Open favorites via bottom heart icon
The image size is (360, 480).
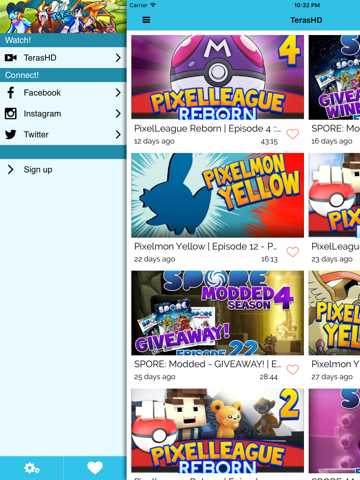[95, 468]
